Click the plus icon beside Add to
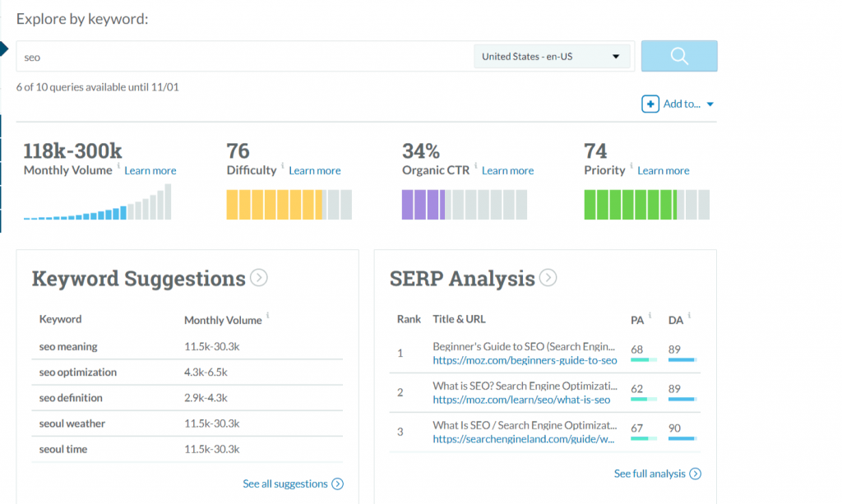This screenshot has height=504, width=842. 650,104
